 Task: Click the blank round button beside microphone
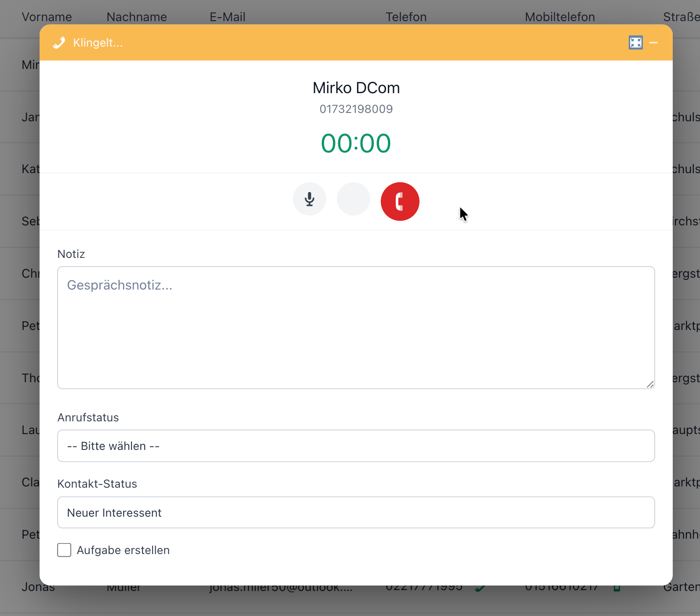coord(353,199)
